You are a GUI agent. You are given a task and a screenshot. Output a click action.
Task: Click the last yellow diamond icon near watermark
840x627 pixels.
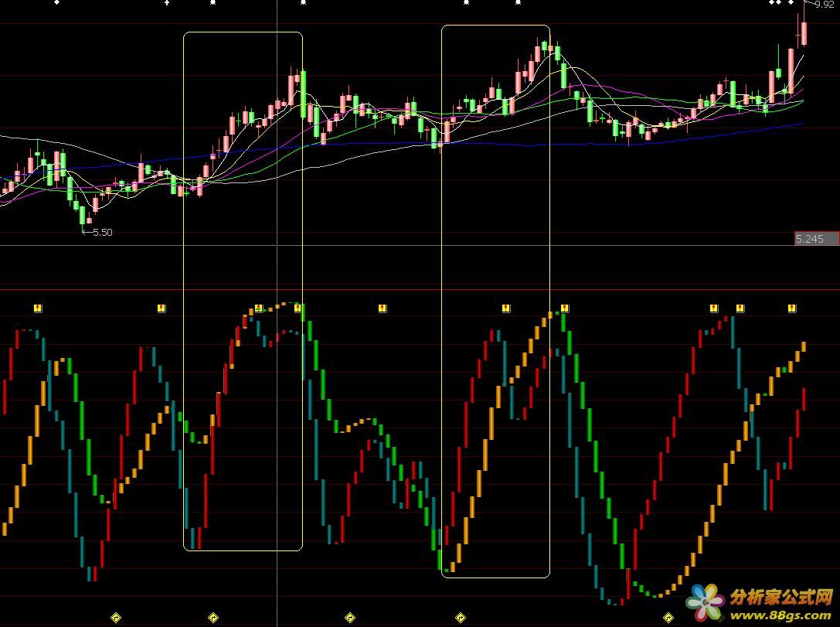pos(668,618)
